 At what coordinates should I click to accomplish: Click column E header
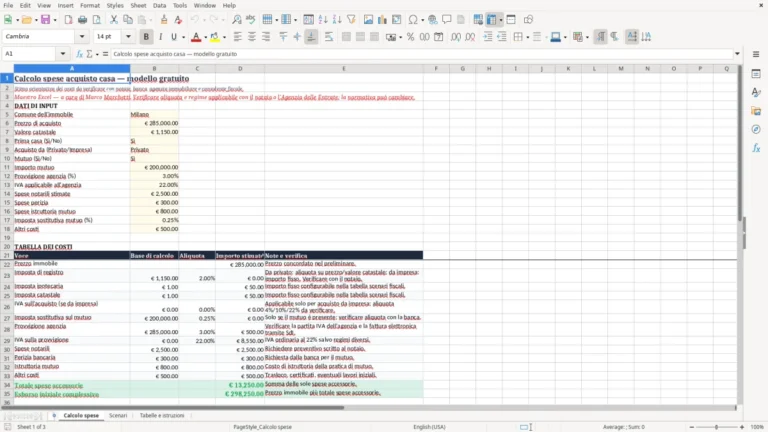(x=343, y=69)
